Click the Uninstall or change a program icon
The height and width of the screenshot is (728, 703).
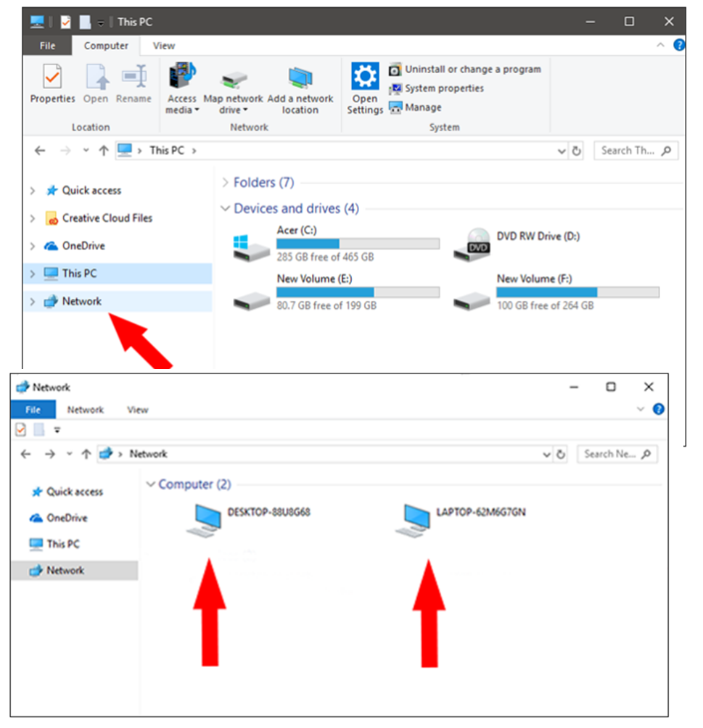(x=394, y=69)
